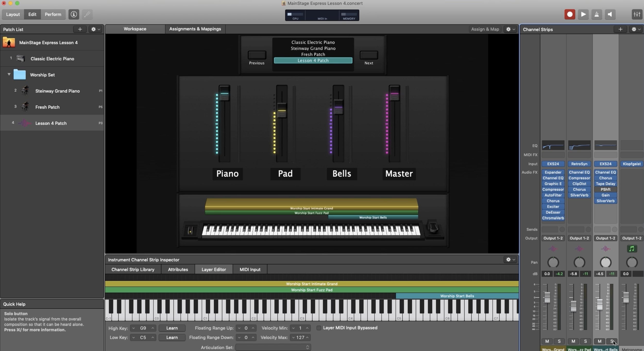Screen dimensions: 644x351
Task: Click Learn beside the High Key field
Action: pyautogui.click(x=172, y=328)
